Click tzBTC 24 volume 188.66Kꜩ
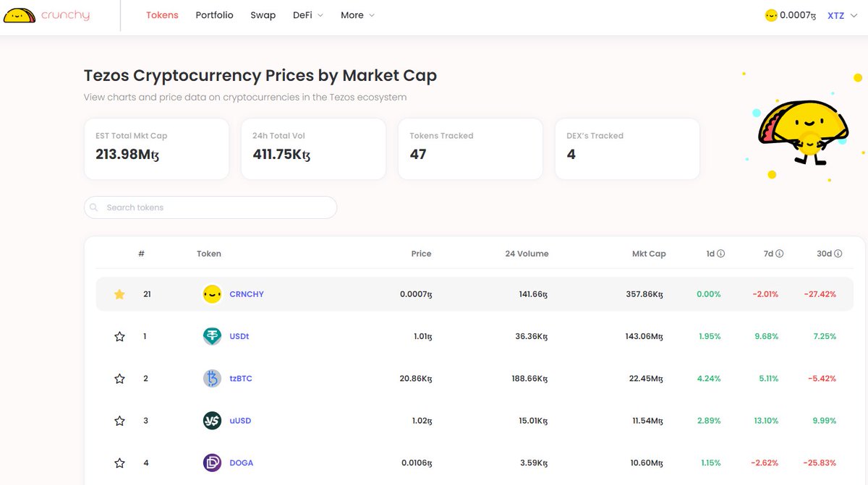Viewport: 868px width, 485px height. [x=529, y=379]
